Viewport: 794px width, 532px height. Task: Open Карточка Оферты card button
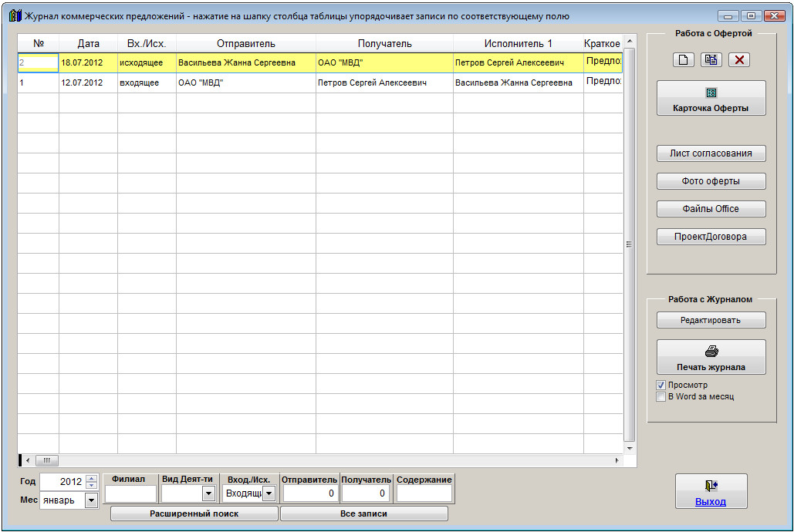pos(711,99)
